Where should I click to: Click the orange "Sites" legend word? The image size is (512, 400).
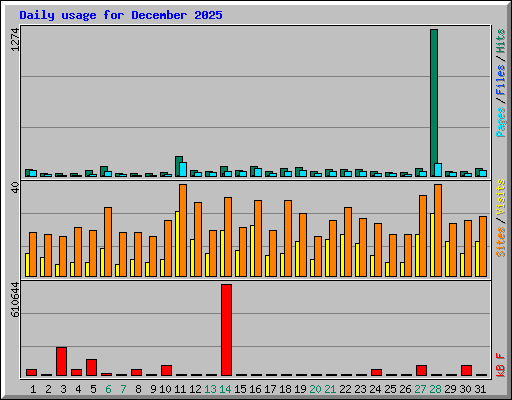point(501,242)
